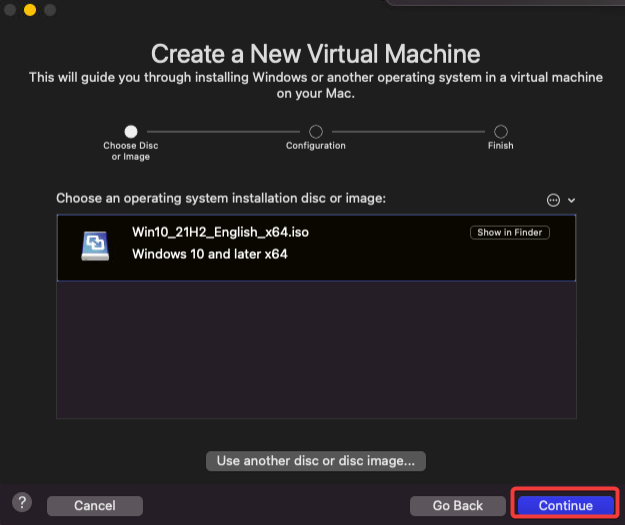625x525 pixels.
Task: Click the Go Back button
Action: point(458,505)
